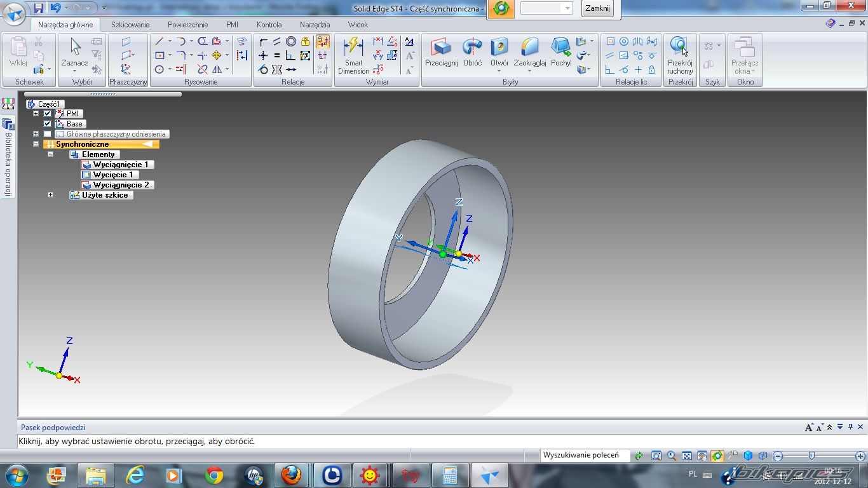
Task: Open the Otwór dropdown arrow
Action: (x=499, y=71)
